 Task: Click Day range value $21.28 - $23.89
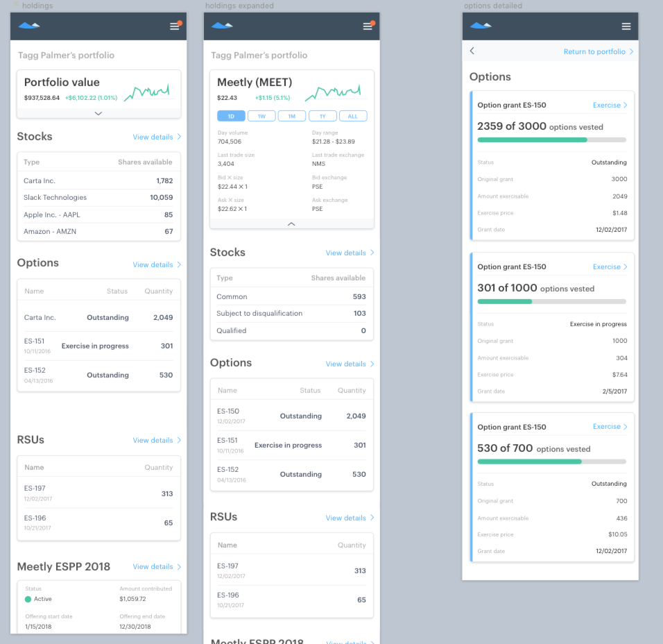coord(333,142)
